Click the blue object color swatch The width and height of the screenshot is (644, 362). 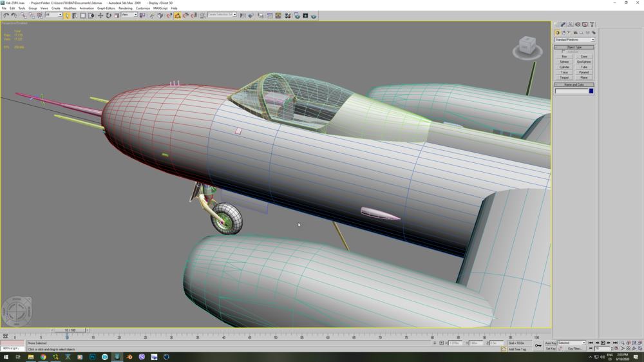point(591,91)
